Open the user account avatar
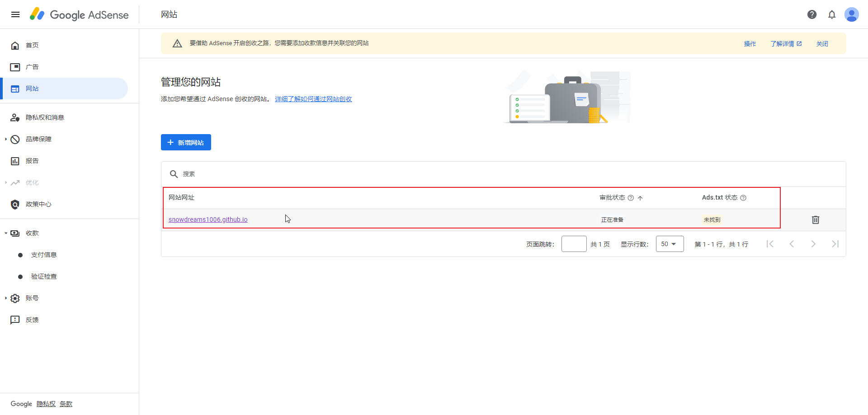Viewport: 868px width, 415px height. coord(852,14)
